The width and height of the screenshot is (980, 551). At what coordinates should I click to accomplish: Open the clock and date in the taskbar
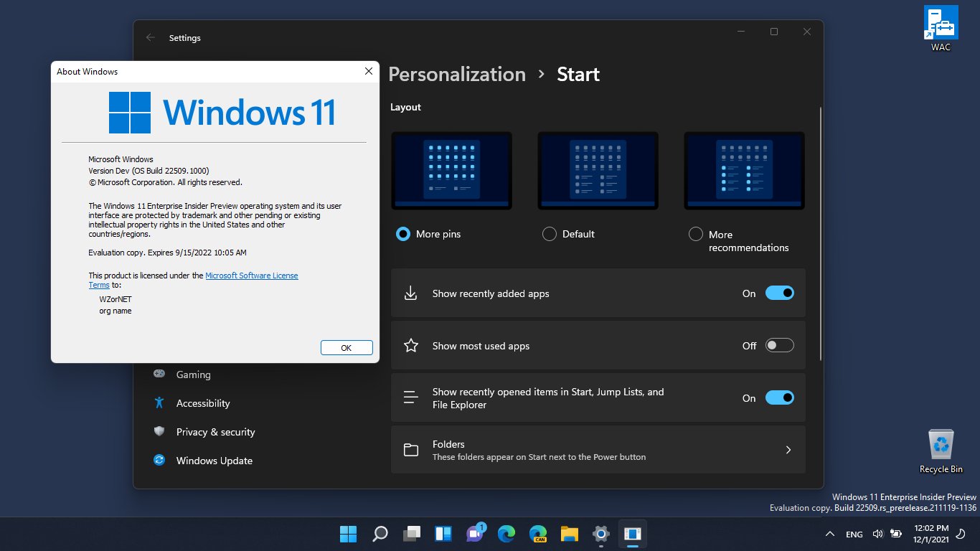click(930, 534)
